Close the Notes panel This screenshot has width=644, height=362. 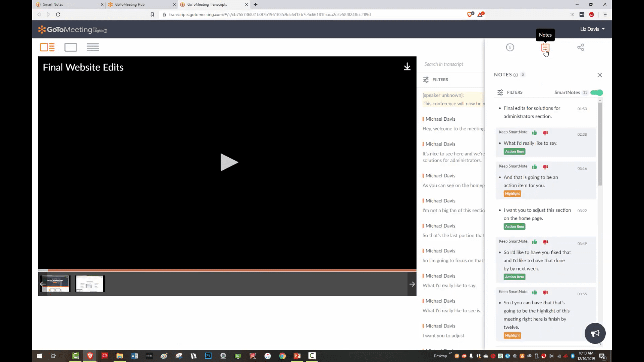point(600,75)
